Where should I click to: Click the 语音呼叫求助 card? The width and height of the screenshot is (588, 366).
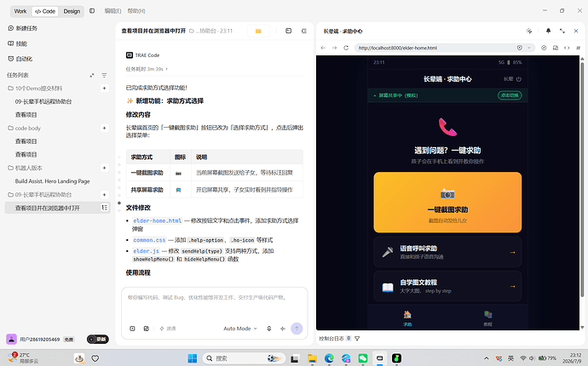point(447,252)
